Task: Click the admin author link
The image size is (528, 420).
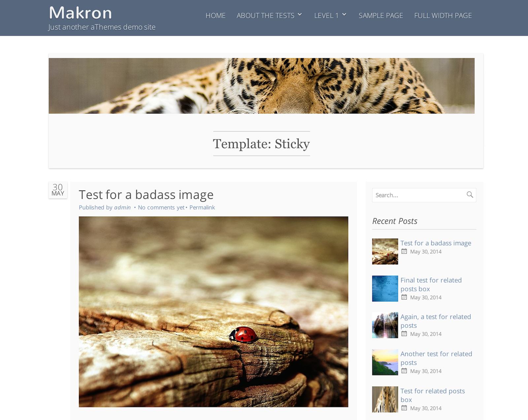Action: (x=122, y=207)
